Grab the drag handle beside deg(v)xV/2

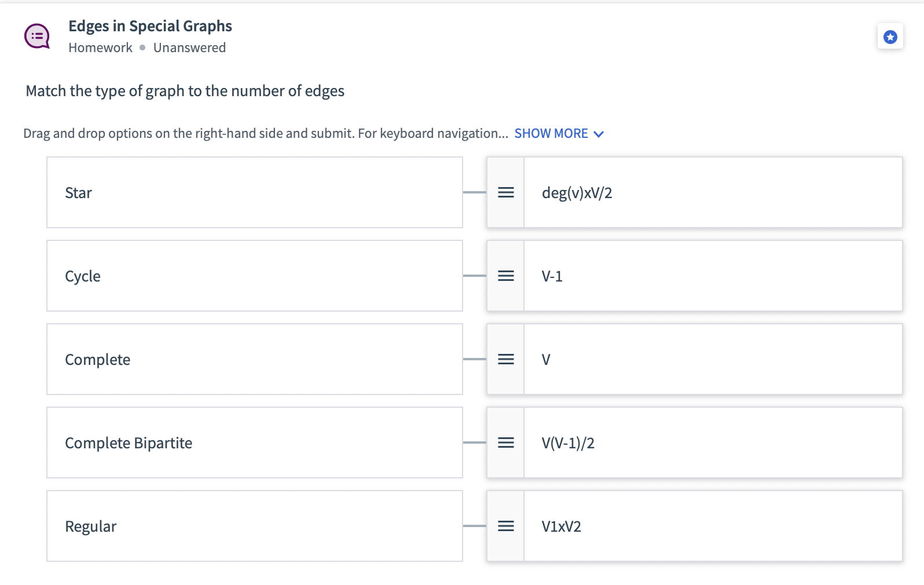click(505, 192)
